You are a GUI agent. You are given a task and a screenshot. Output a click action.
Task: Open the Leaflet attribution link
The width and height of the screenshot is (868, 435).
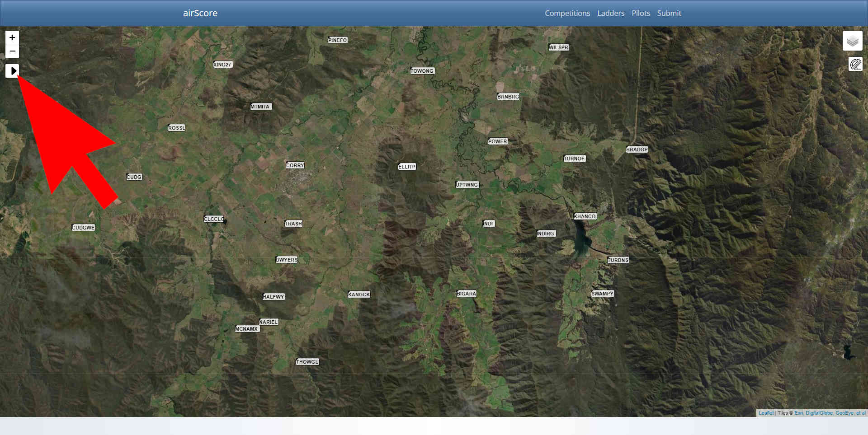(766, 413)
